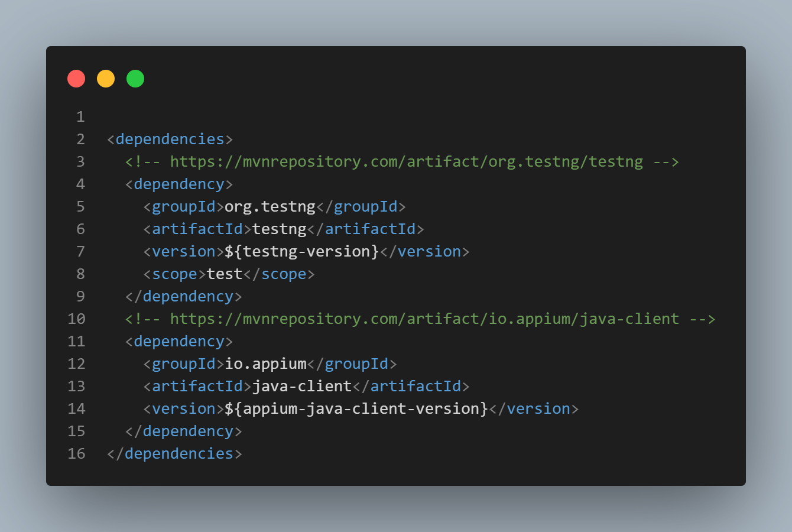The width and height of the screenshot is (792, 532).
Task: Click the testng artifactId value
Action: click(279, 229)
